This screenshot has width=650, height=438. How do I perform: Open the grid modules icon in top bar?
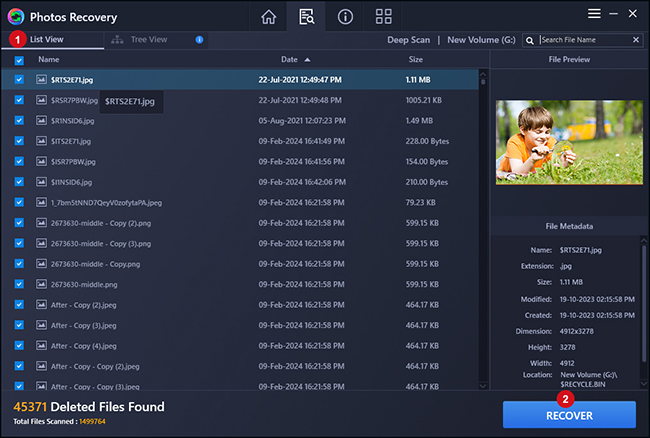(383, 16)
